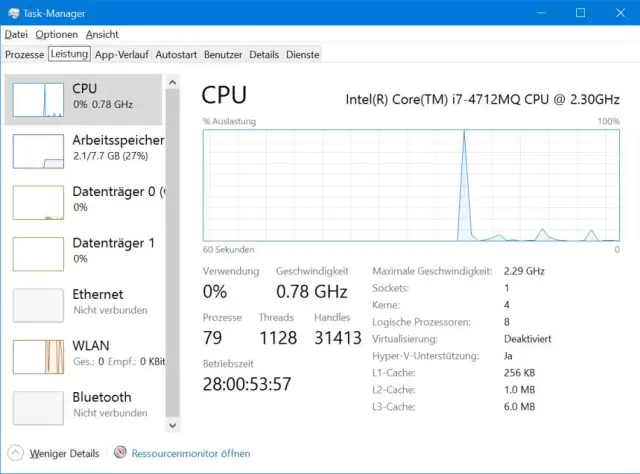Switch to the Prozesse tab
This screenshot has height=474, width=640.
click(x=23, y=54)
